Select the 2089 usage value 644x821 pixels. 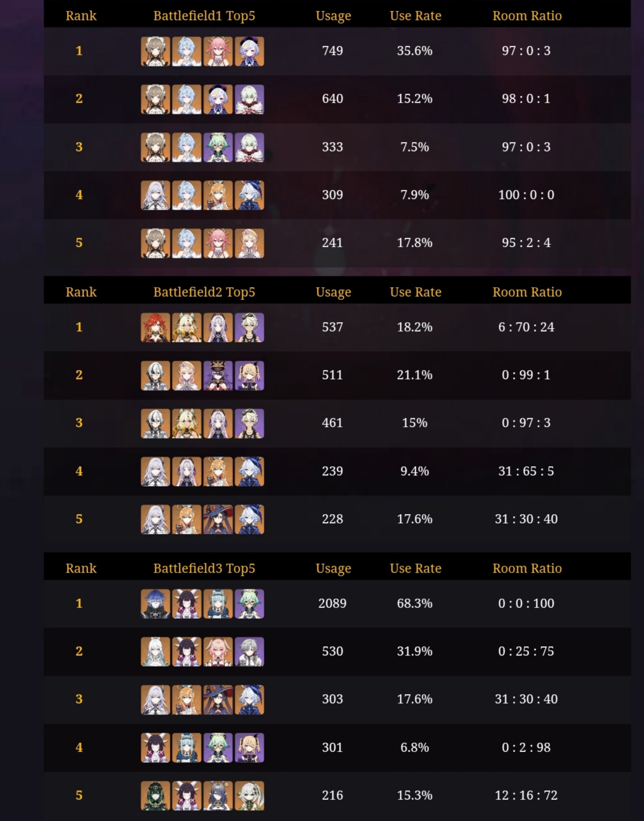(x=332, y=603)
